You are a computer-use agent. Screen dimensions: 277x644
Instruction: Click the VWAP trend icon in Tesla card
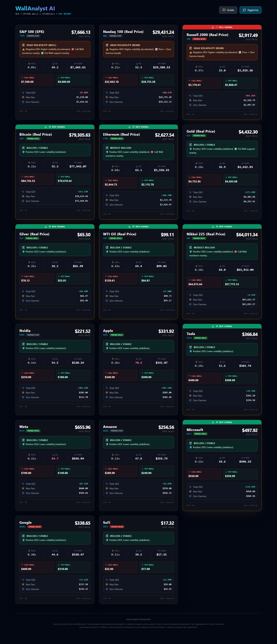pyautogui.click(x=242, y=362)
